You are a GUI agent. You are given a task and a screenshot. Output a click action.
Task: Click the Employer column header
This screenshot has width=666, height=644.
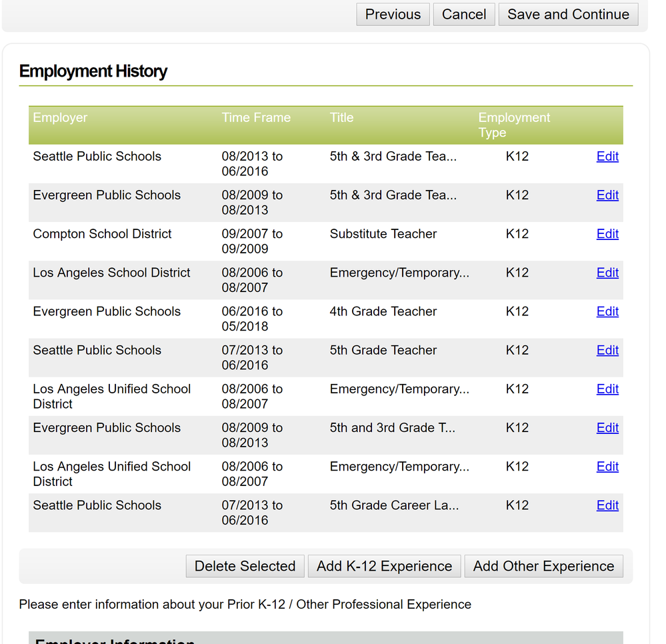pyautogui.click(x=60, y=118)
